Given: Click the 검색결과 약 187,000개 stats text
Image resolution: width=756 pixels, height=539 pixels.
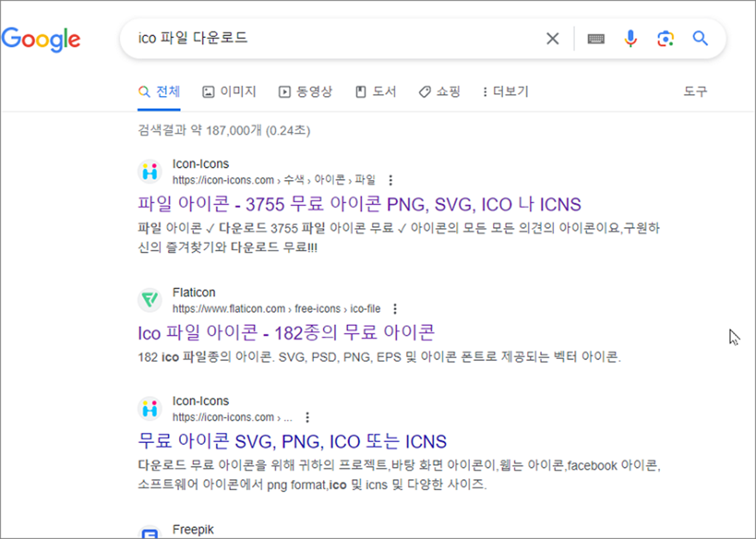Looking at the screenshot, I should pos(224,130).
